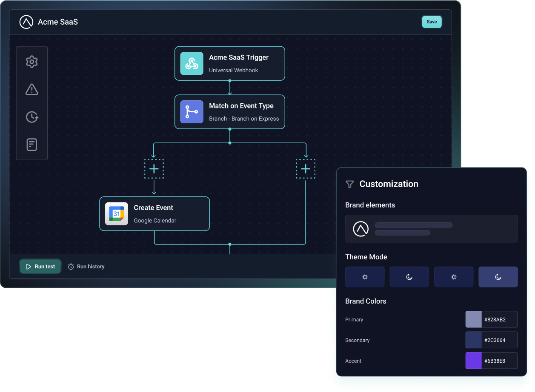Select the Match on Event Type step title
The image size is (535, 392).
click(x=241, y=106)
